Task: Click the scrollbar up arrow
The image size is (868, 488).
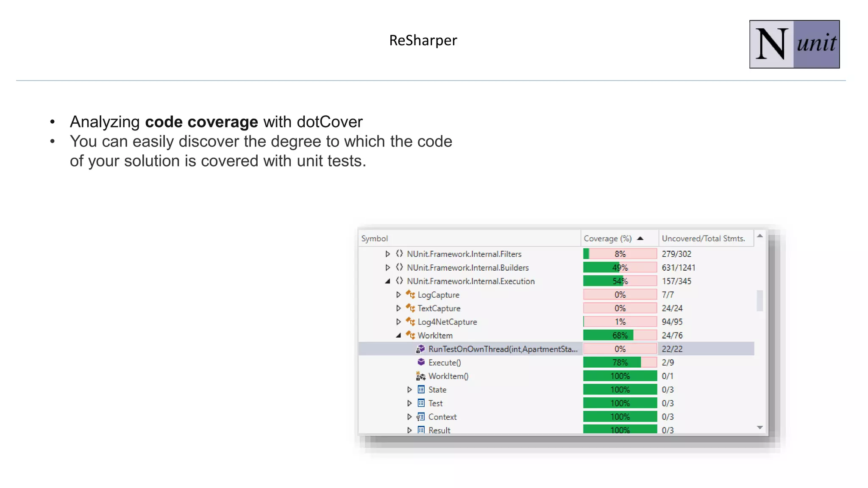Action: tap(760, 236)
